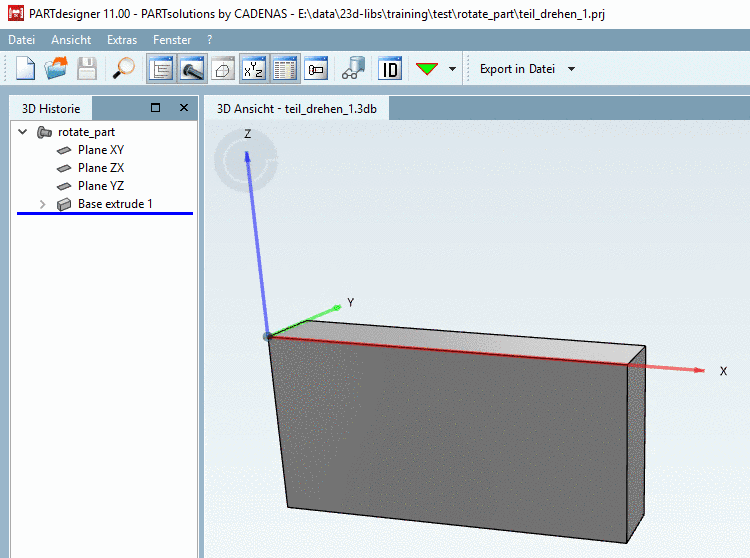Click the gray block front face

(454, 440)
